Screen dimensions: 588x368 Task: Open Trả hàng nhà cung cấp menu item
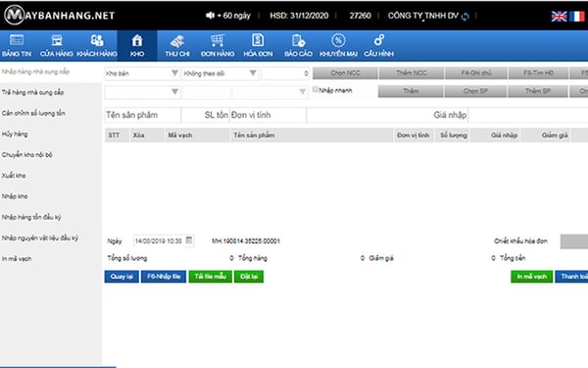[x=32, y=92]
